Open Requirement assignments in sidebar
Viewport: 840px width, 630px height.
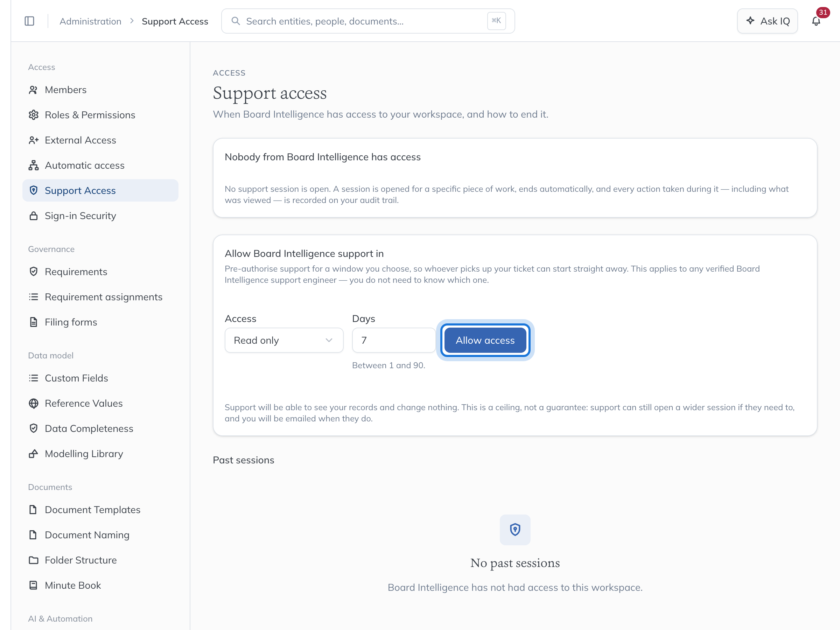coord(100,297)
